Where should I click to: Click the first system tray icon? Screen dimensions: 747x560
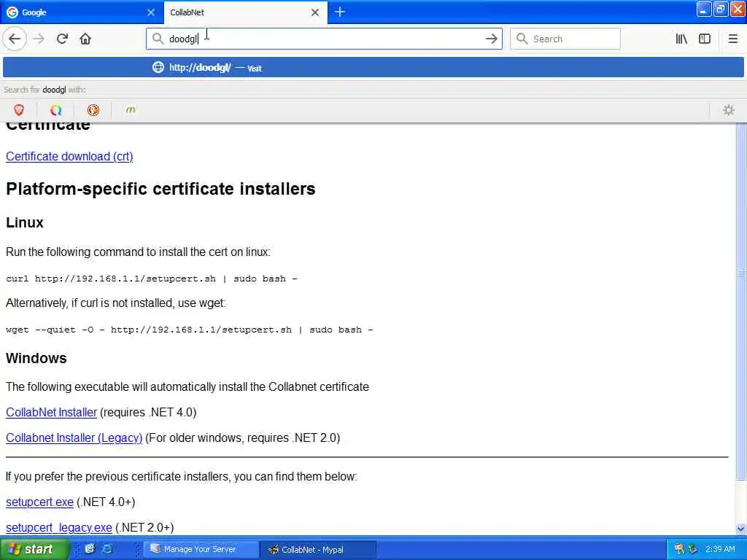[x=679, y=549]
